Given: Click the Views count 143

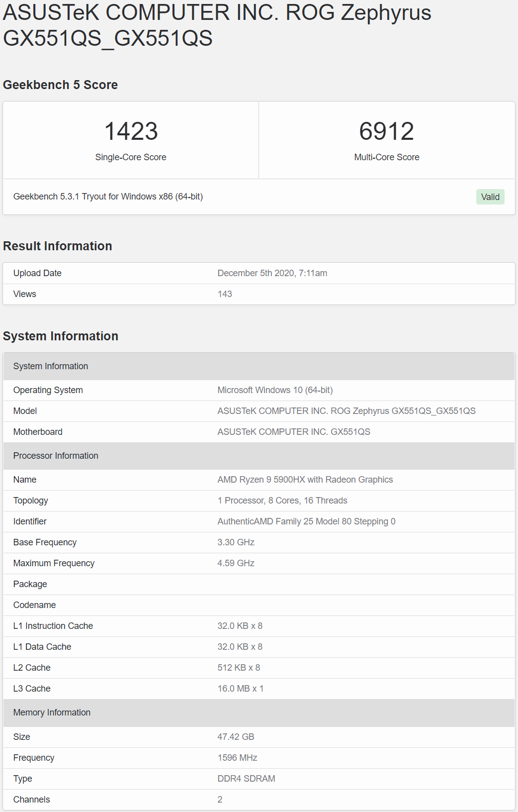Looking at the screenshot, I should tap(225, 294).
